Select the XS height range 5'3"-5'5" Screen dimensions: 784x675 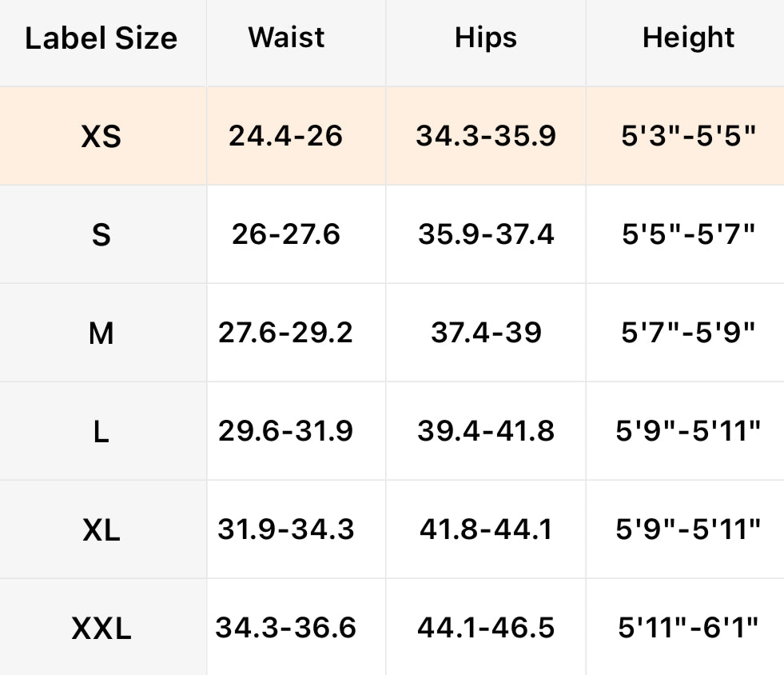coord(688,137)
